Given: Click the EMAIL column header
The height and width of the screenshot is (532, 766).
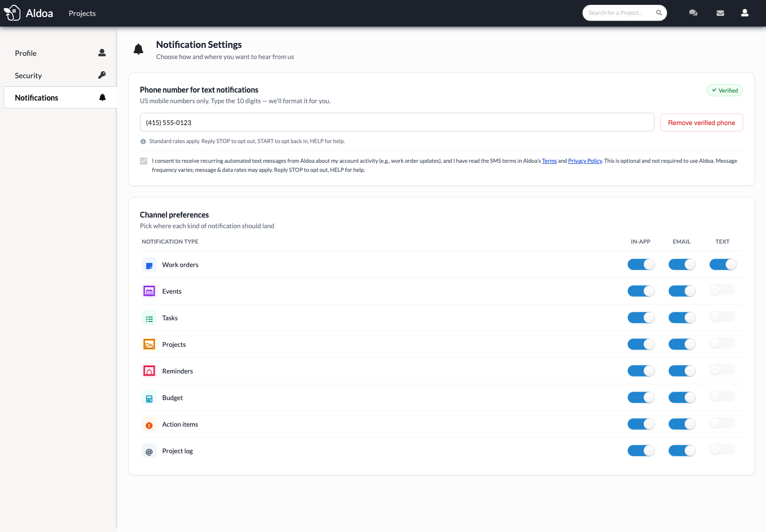Looking at the screenshot, I should (681, 242).
